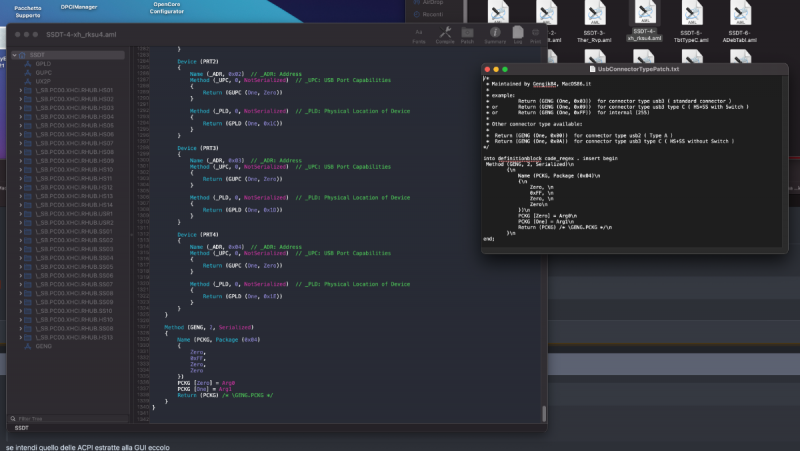Expand the RHUB.HS06 tree node

(x=20, y=134)
